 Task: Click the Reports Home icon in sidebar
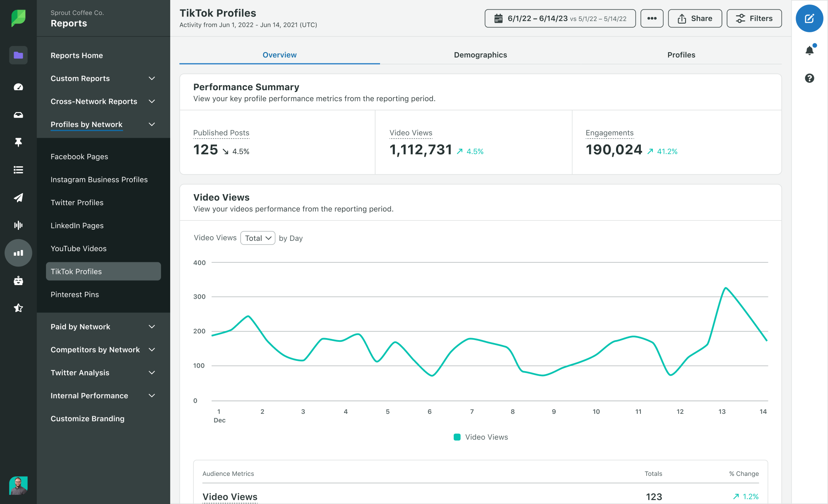click(x=18, y=55)
